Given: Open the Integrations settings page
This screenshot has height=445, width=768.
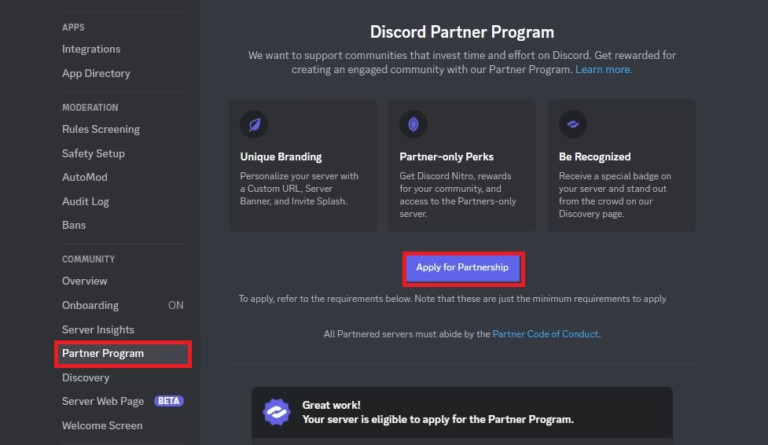Looking at the screenshot, I should [91, 49].
